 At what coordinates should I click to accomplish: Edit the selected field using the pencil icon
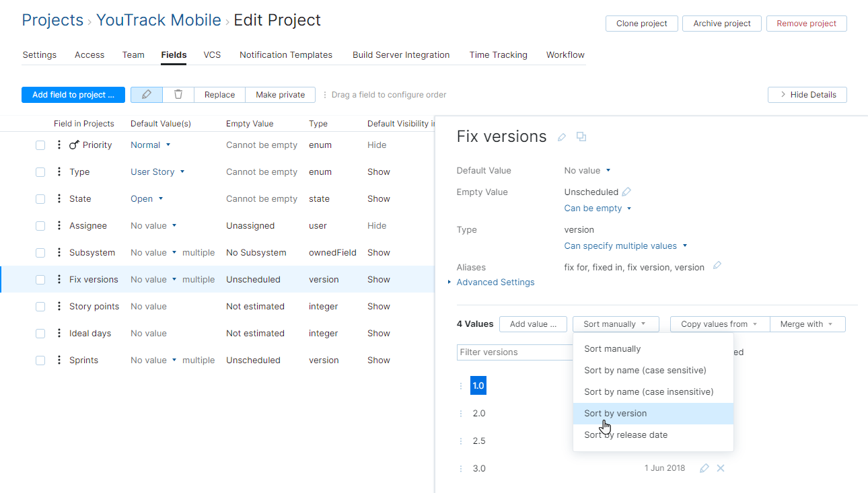coord(146,94)
